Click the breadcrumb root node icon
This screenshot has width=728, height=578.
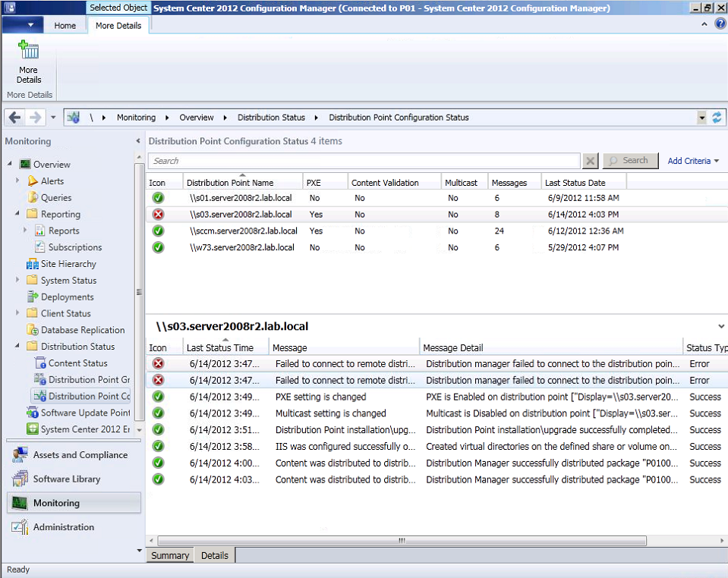click(73, 118)
